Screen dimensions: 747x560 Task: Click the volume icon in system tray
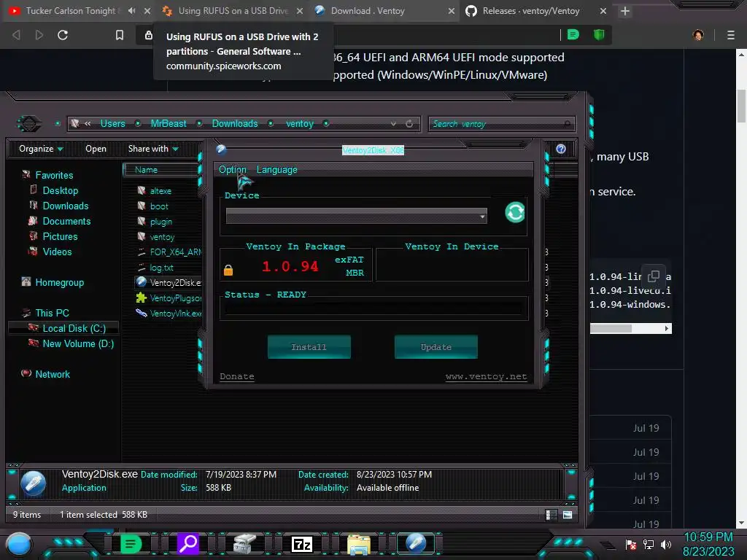[x=666, y=544]
